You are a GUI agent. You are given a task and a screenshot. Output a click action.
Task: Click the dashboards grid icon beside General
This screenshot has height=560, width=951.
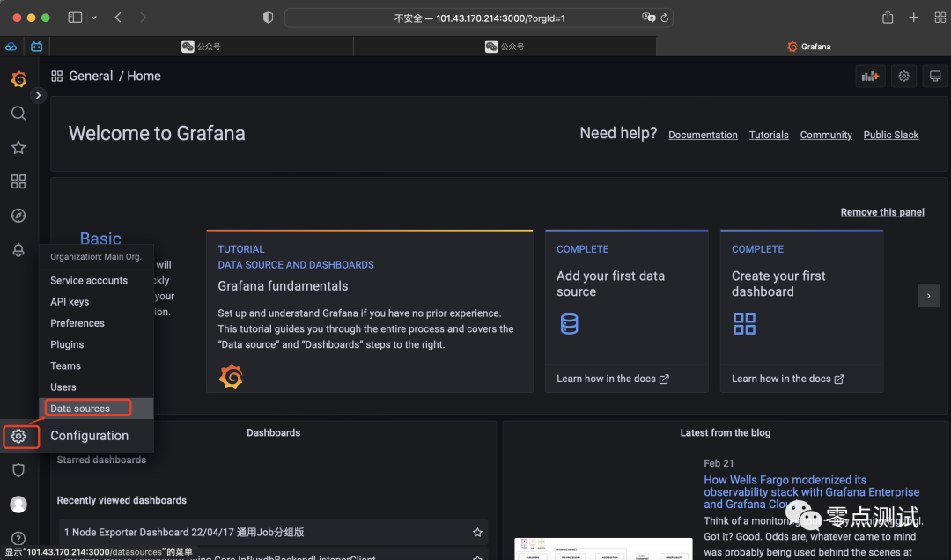coord(57,76)
